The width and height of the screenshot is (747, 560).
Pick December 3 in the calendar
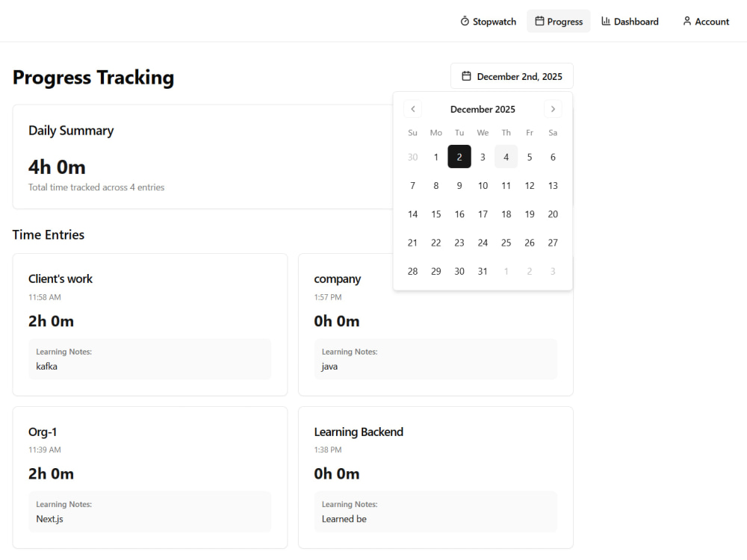(x=483, y=157)
